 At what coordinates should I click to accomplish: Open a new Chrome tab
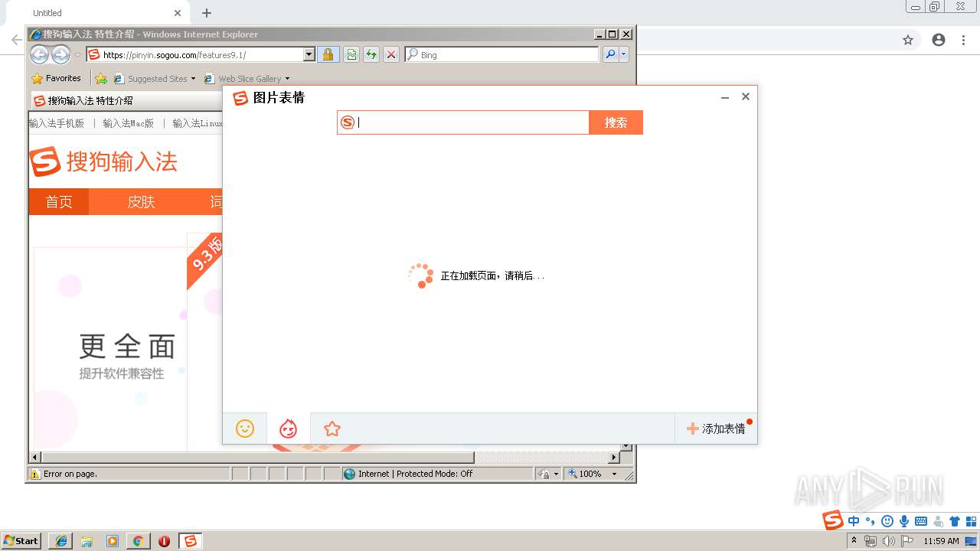[207, 13]
